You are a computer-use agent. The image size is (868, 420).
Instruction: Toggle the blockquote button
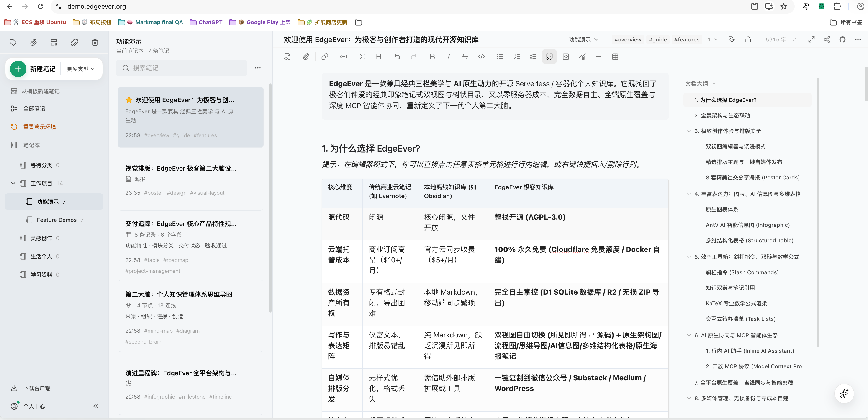(x=549, y=57)
